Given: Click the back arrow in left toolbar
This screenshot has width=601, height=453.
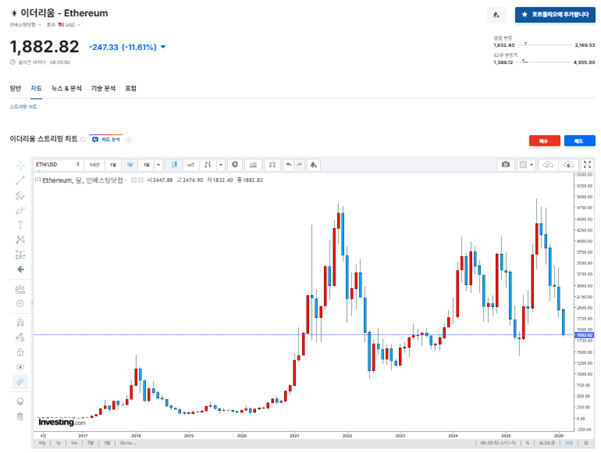Looking at the screenshot, I should pyautogui.click(x=20, y=269).
